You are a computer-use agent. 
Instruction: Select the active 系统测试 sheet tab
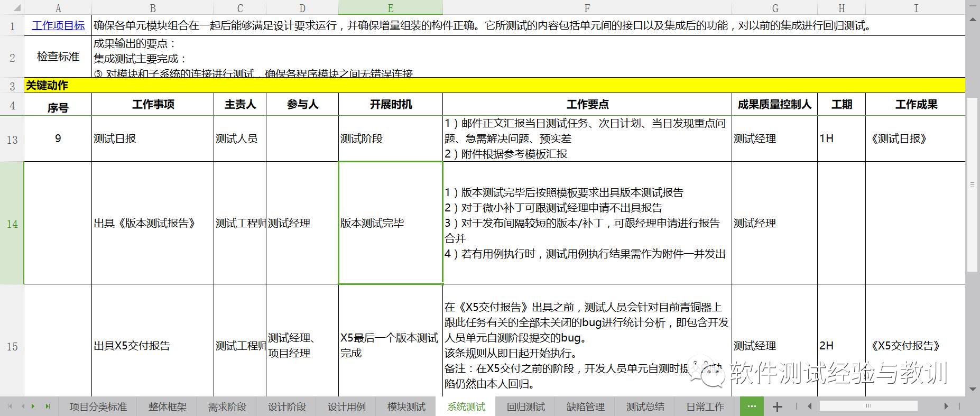pos(466,406)
